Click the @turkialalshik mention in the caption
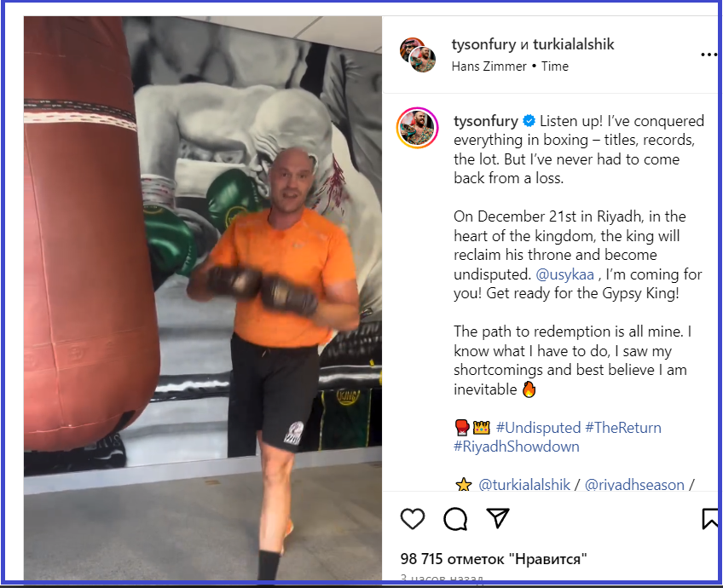 click(524, 485)
